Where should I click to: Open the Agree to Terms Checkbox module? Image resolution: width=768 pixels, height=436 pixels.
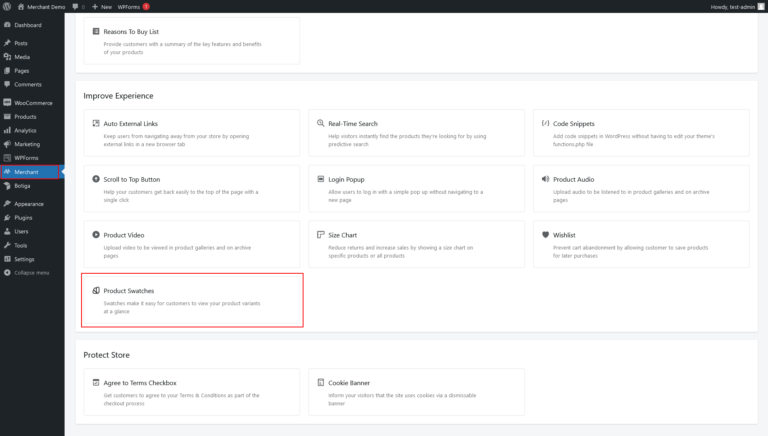[192, 392]
